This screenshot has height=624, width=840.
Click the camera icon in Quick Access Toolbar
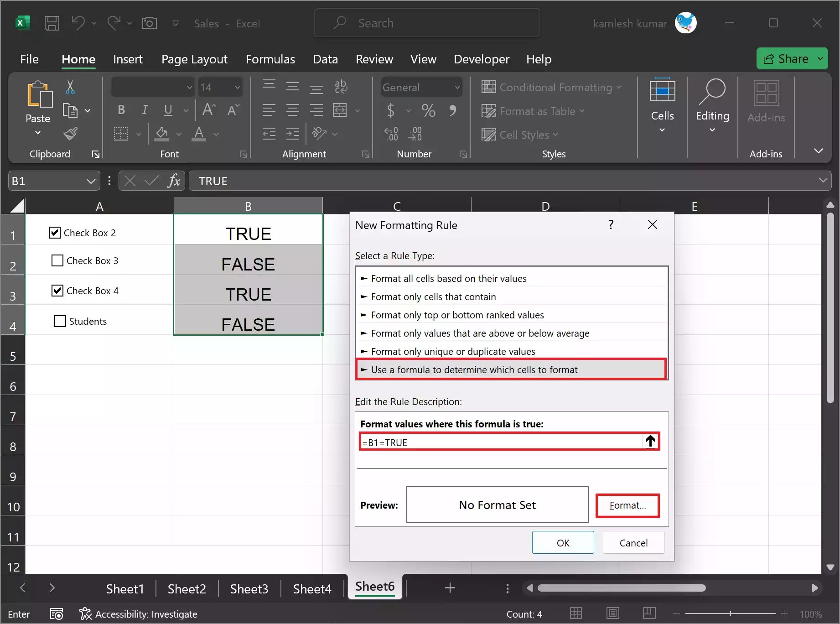click(149, 23)
